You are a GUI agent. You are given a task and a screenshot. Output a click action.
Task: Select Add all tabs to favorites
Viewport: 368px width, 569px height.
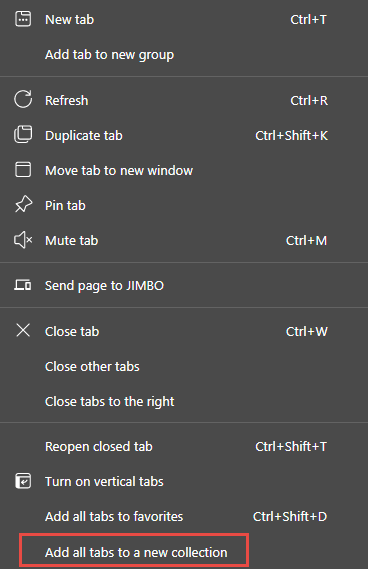[x=114, y=516]
